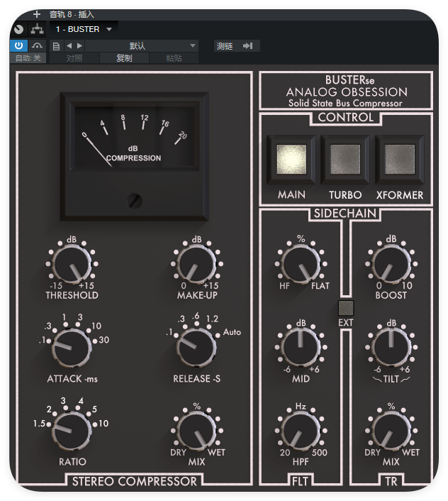
Task: Click the meter calibration screw
Action: coord(135,201)
